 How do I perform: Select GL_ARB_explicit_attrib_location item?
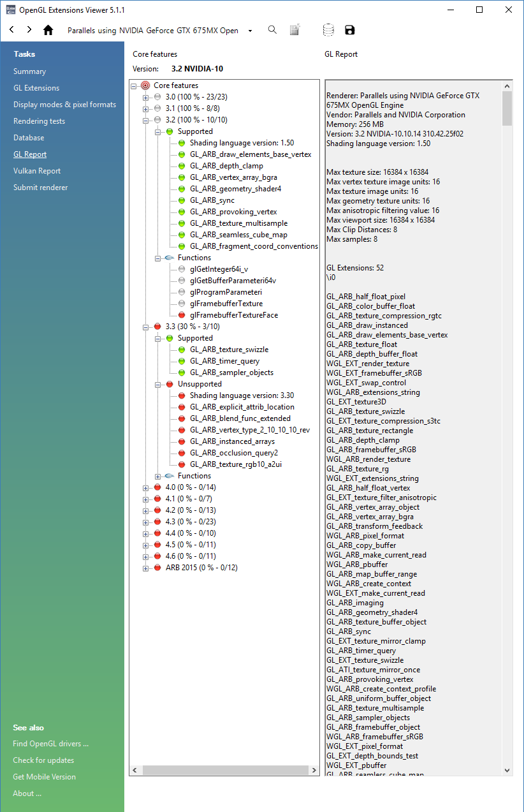point(242,407)
